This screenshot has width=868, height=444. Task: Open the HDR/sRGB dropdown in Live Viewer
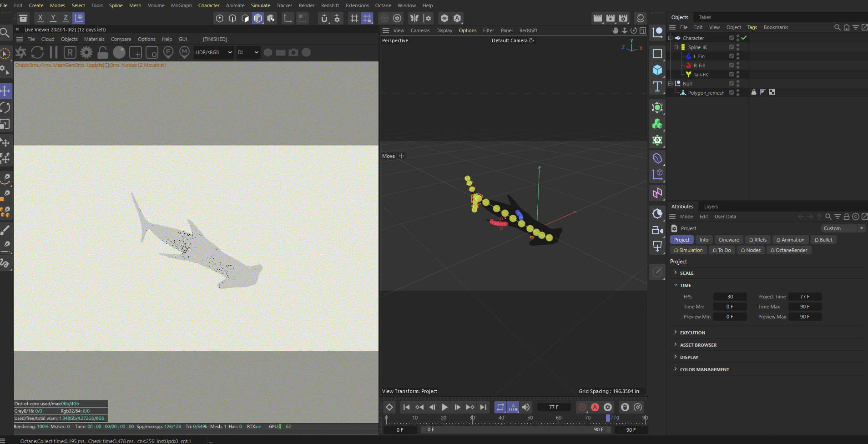(213, 52)
